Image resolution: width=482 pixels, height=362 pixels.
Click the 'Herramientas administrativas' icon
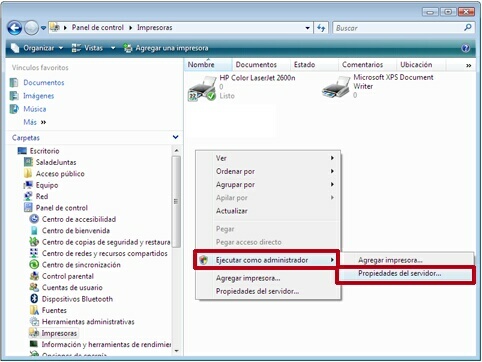point(34,321)
